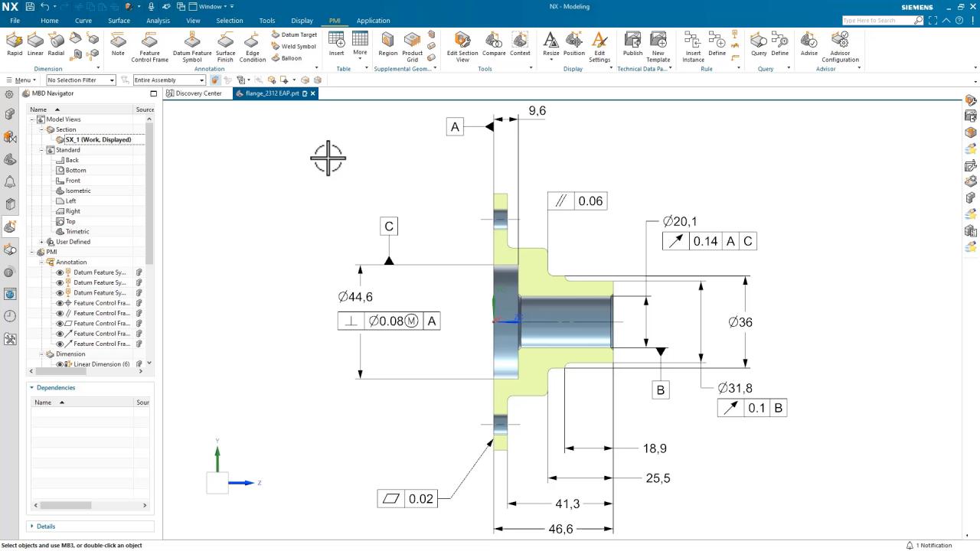Open the Datum Feature Symbol tool
The image size is (980, 551).
192,46
